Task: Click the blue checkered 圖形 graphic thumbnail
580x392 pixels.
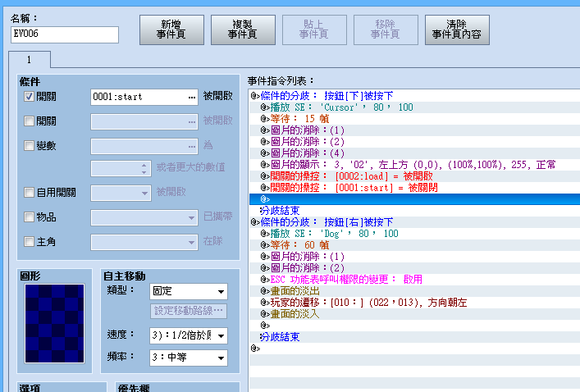Action: 54,323
